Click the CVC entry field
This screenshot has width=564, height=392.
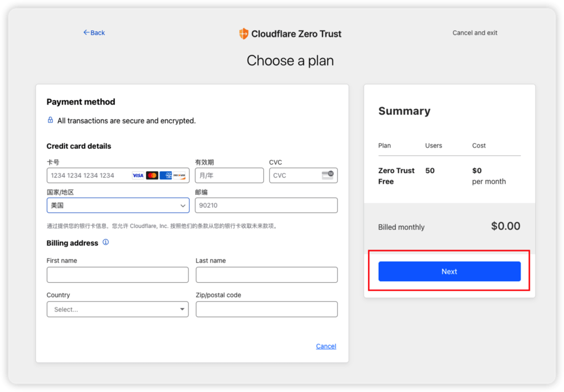click(297, 175)
